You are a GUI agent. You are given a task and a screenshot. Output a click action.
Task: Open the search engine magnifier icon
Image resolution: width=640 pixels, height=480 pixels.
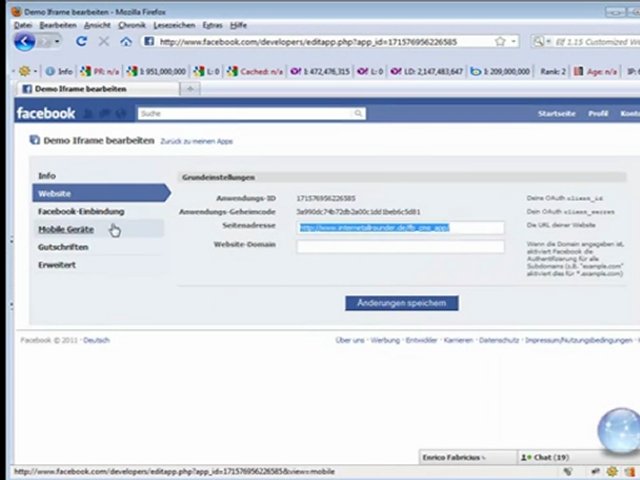[x=539, y=41]
